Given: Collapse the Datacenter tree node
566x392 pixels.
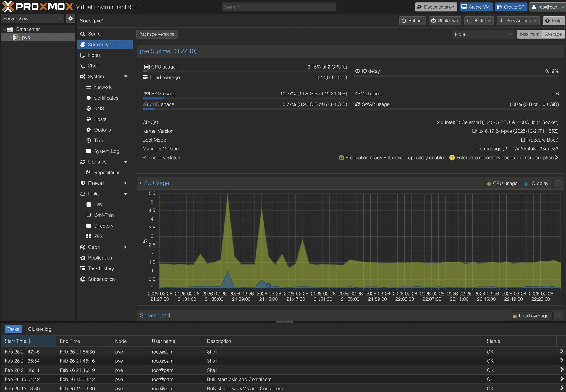Looking at the screenshot, I should tap(4, 29).
